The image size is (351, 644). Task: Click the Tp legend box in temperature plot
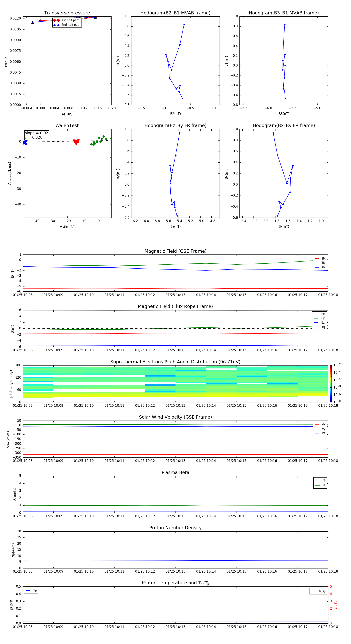click(31, 591)
